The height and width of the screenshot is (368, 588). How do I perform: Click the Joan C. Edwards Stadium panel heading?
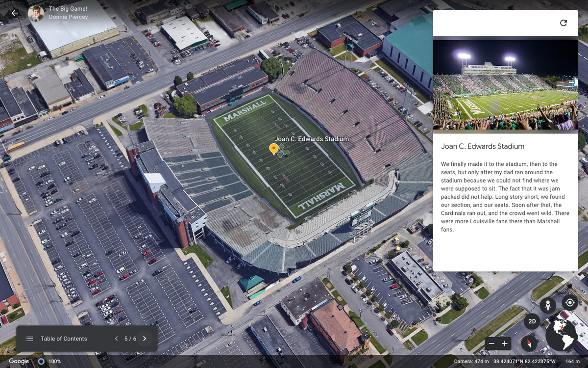483,146
